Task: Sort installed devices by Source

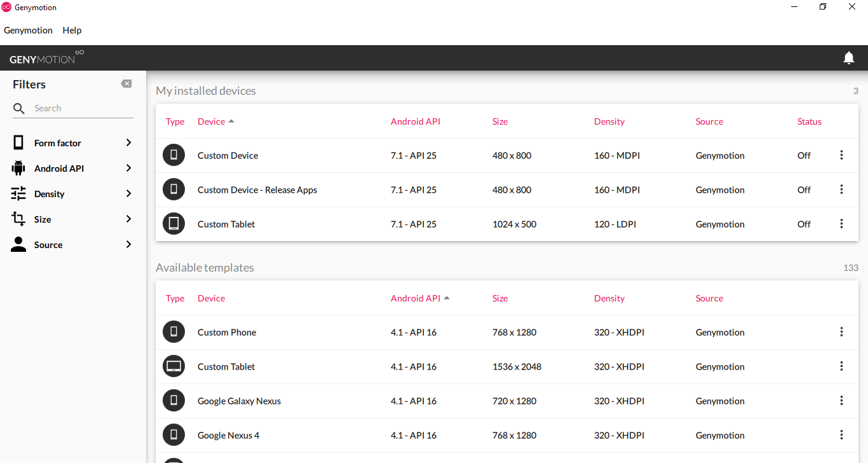Action: tap(709, 121)
